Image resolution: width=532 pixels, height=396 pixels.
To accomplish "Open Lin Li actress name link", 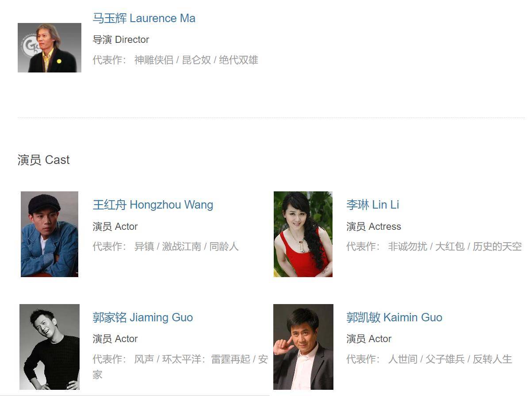I will [373, 205].
